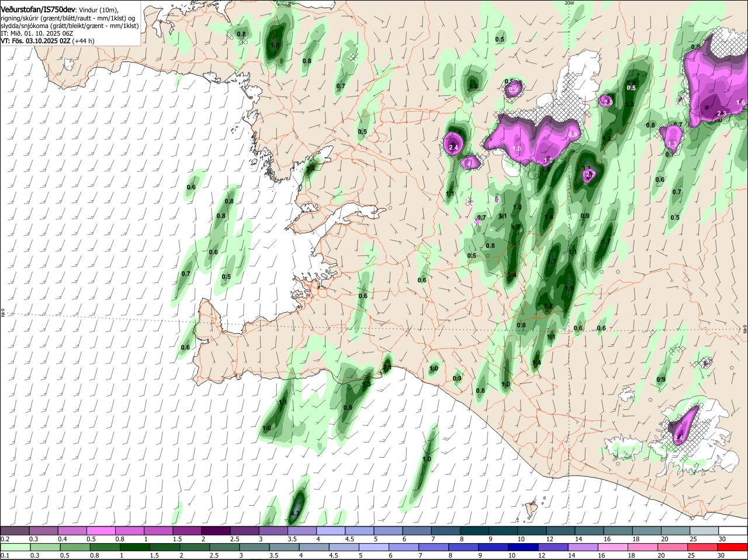Pick the dark purple 2–2.5 snow scale swatch
Screen dimensions: 748x560
click(216, 530)
